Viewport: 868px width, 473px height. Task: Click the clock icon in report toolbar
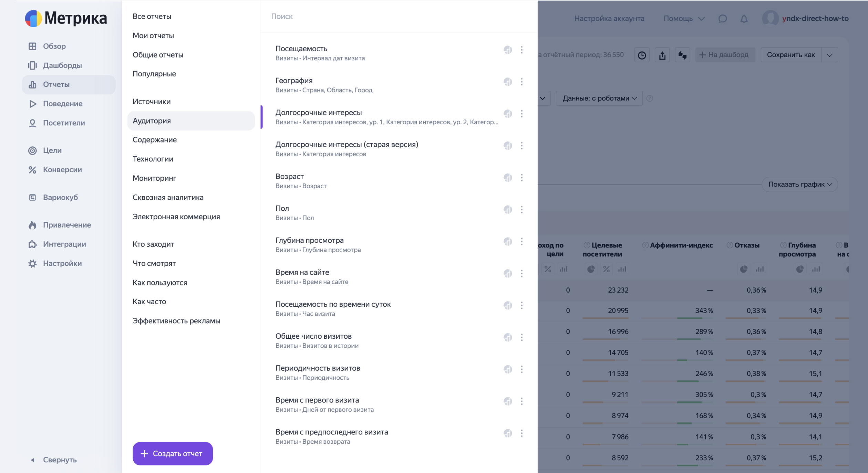[x=642, y=55]
